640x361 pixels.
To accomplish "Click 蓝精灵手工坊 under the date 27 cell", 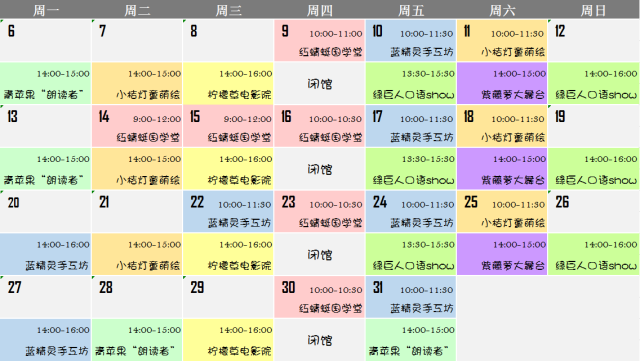I will coord(57,351).
